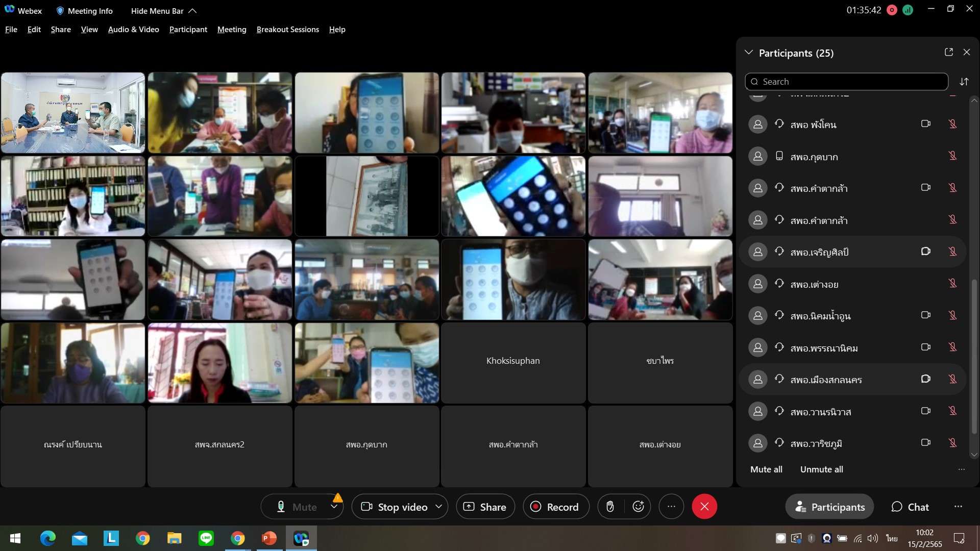This screenshot has width=980, height=551.
Task: Leave the meeting with the red X button
Action: (x=704, y=507)
